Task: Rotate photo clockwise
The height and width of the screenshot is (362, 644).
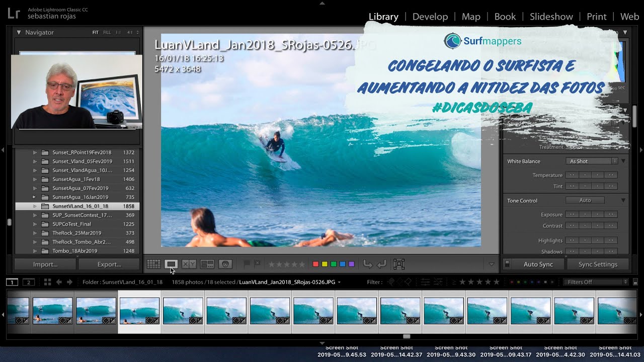Action: pos(381,264)
